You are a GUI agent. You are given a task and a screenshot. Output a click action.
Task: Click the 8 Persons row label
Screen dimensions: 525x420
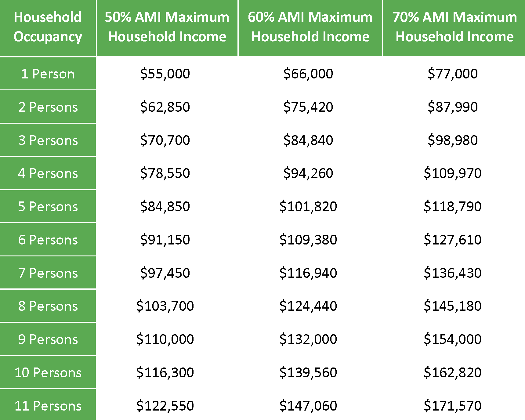[x=48, y=306]
